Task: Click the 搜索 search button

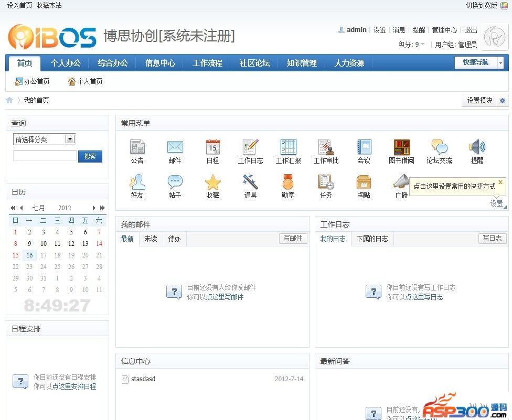Action: 90,156
